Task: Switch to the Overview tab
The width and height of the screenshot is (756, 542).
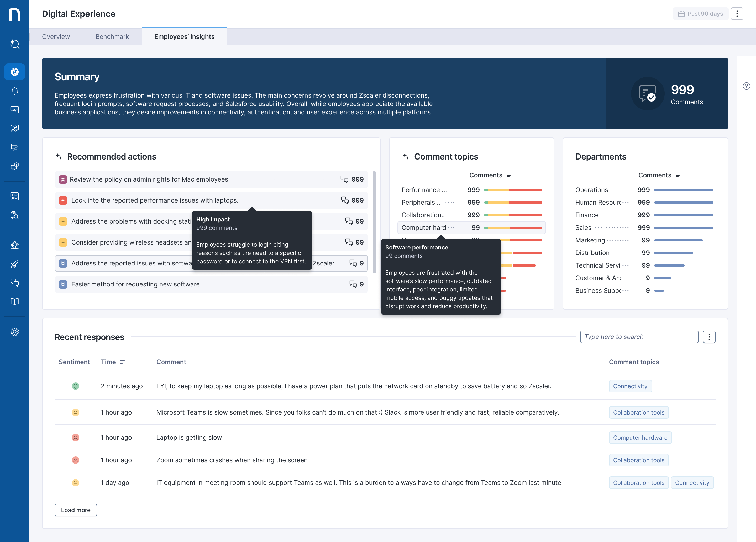Action: [56, 37]
